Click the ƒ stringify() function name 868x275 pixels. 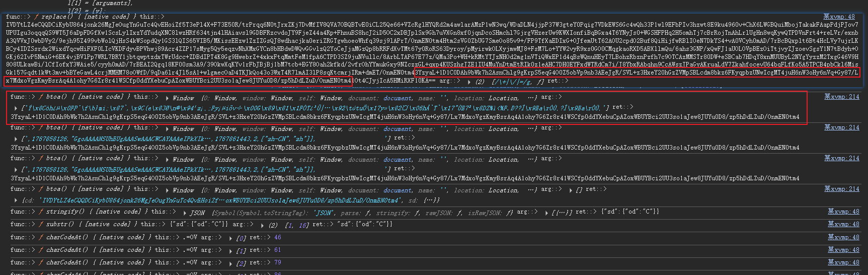pyautogui.click(x=62, y=212)
